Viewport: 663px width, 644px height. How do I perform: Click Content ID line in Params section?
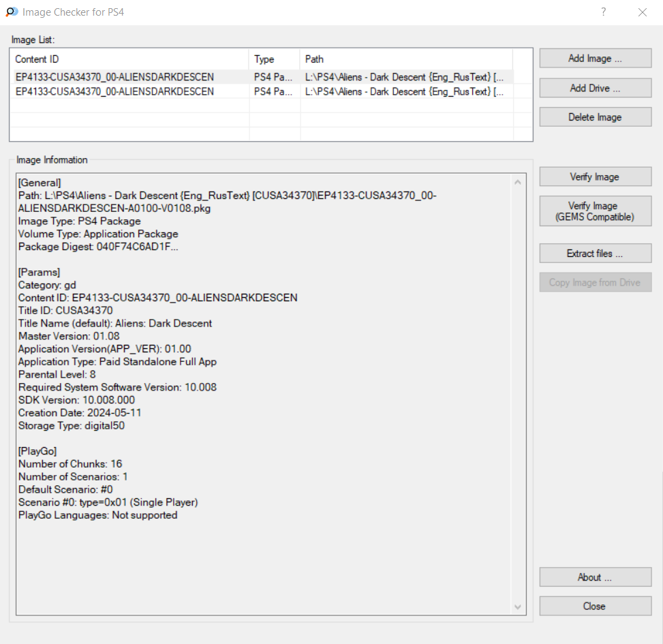pos(157,298)
